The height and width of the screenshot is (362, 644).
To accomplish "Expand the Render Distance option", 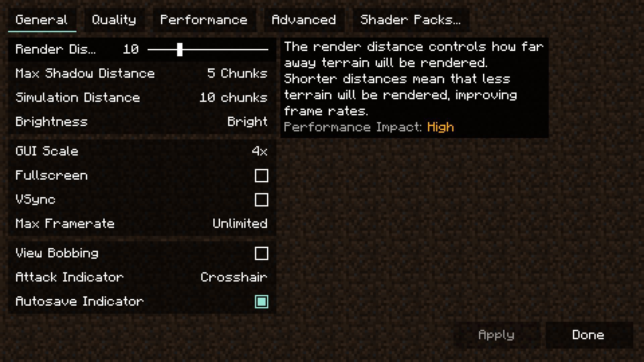I will (55, 49).
